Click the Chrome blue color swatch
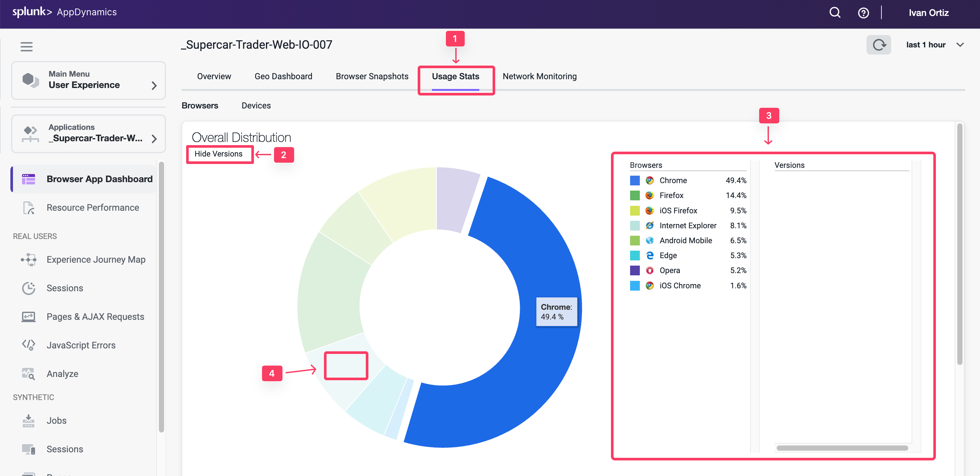 [635, 180]
